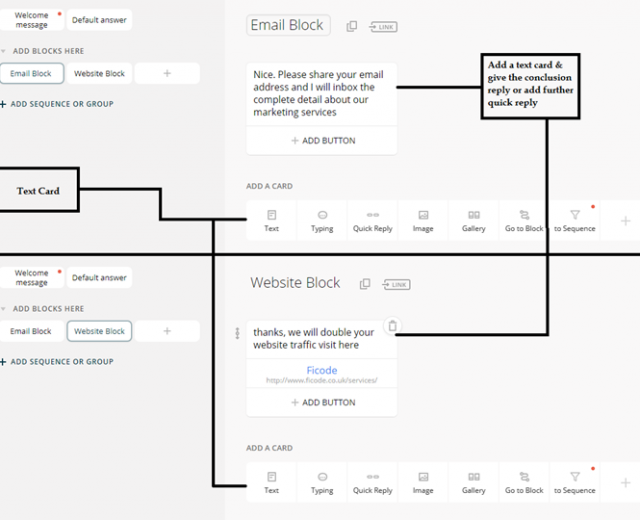This screenshot has height=520, width=640.
Task: Edit the Email Block title field
Action: click(x=288, y=25)
